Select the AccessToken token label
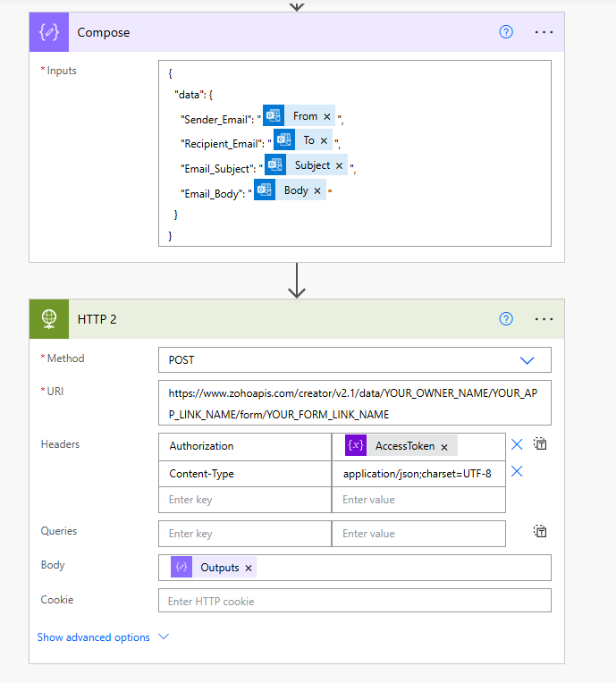This screenshot has height=683, width=616. [405, 446]
